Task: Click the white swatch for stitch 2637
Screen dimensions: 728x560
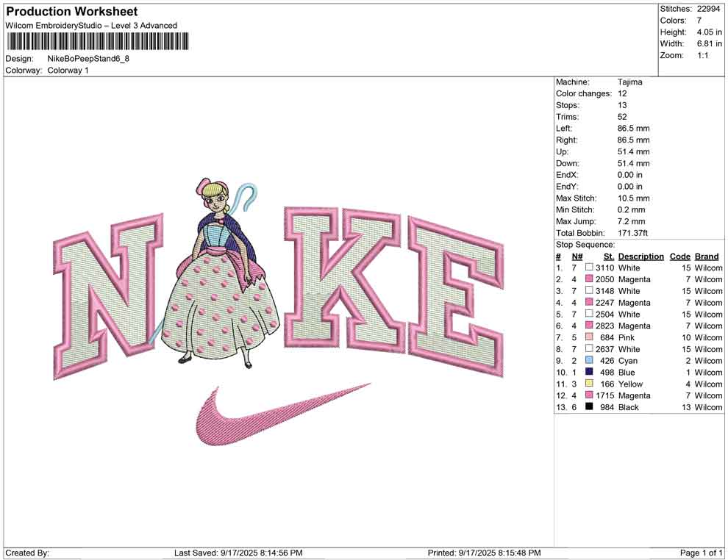Action: point(589,348)
